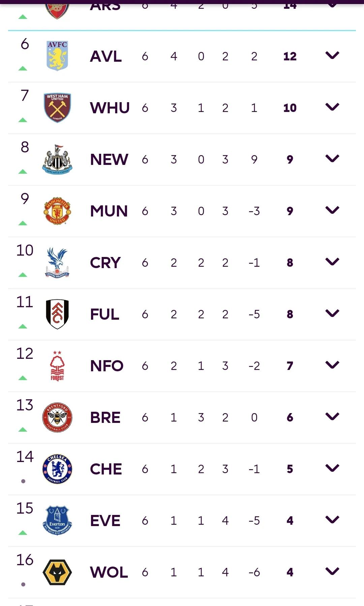This screenshot has width=364, height=606.
Task: Expand the AVL row details chevron
Action: coord(332,55)
